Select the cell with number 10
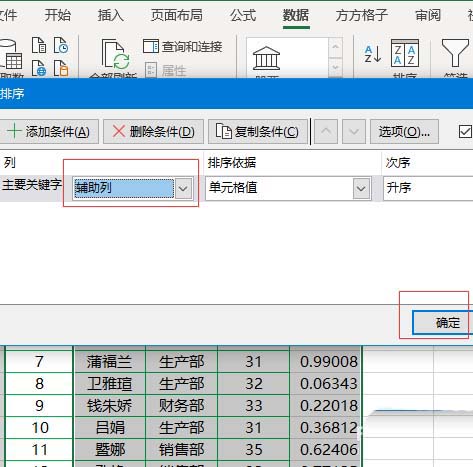This screenshot has width=473, height=467. [x=39, y=428]
